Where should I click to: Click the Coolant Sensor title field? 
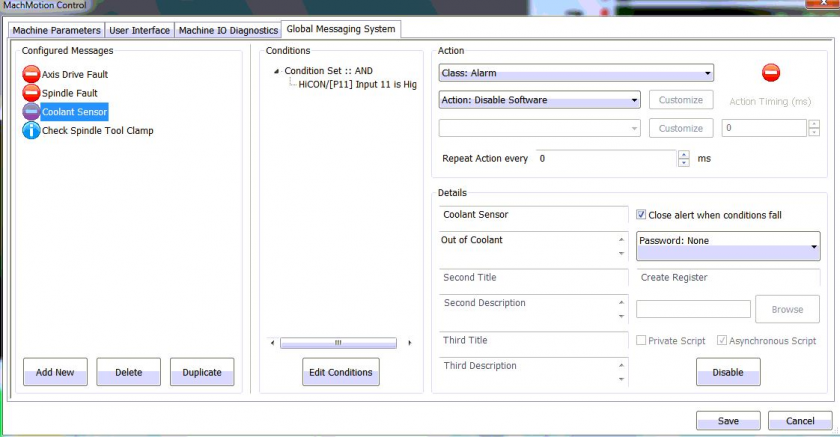[534, 214]
